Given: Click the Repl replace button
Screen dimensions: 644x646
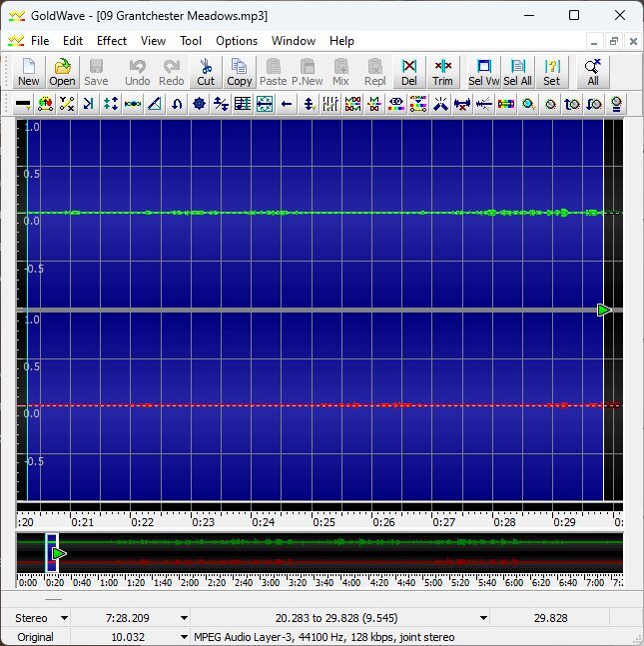Looking at the screenshot, I should pos(375,73).
